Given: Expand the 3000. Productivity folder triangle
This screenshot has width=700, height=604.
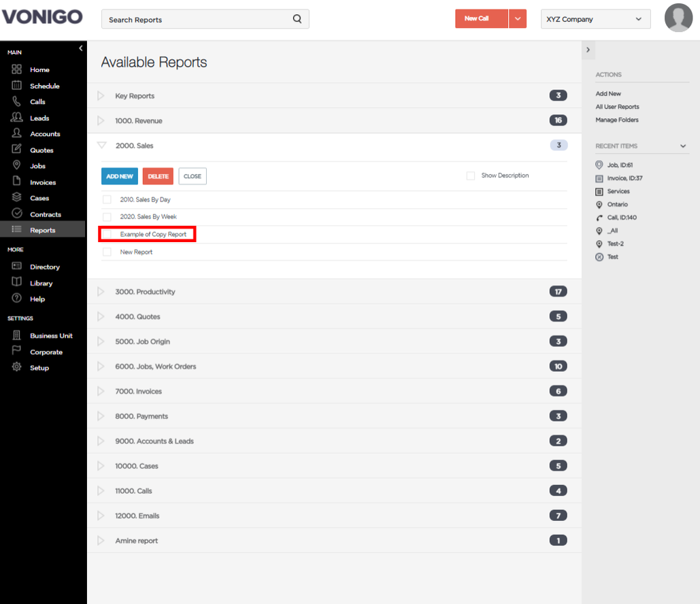Looking at the screenshot, I should [x=101, y=292].
